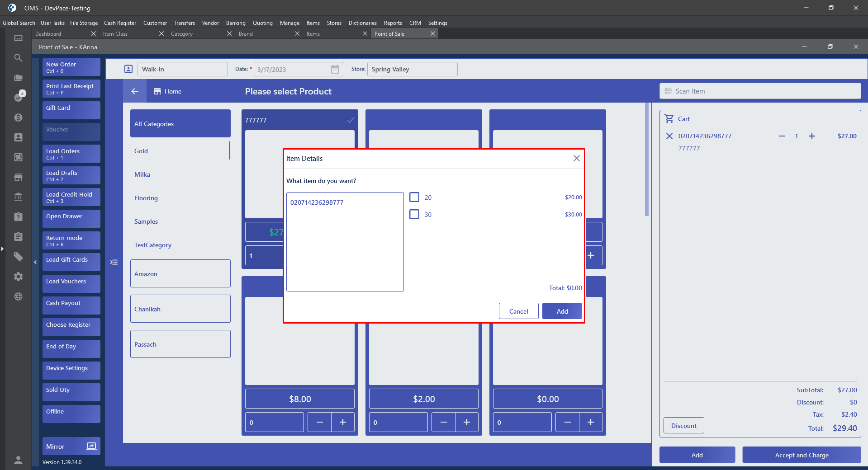Screen dimensions: 868x470
Task: Click the search icon in left sidebar
Action: tap(18, 58)
